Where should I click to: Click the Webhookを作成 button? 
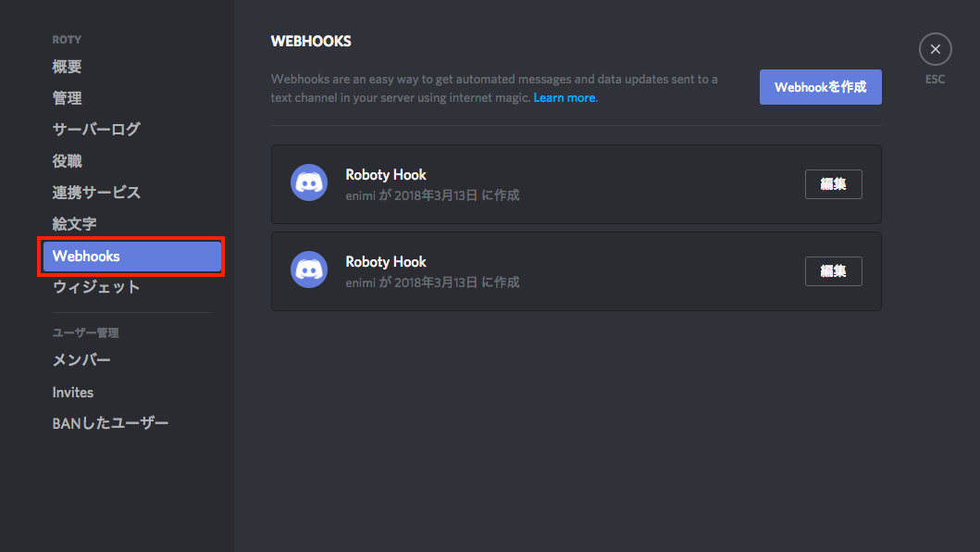point(821,87)
